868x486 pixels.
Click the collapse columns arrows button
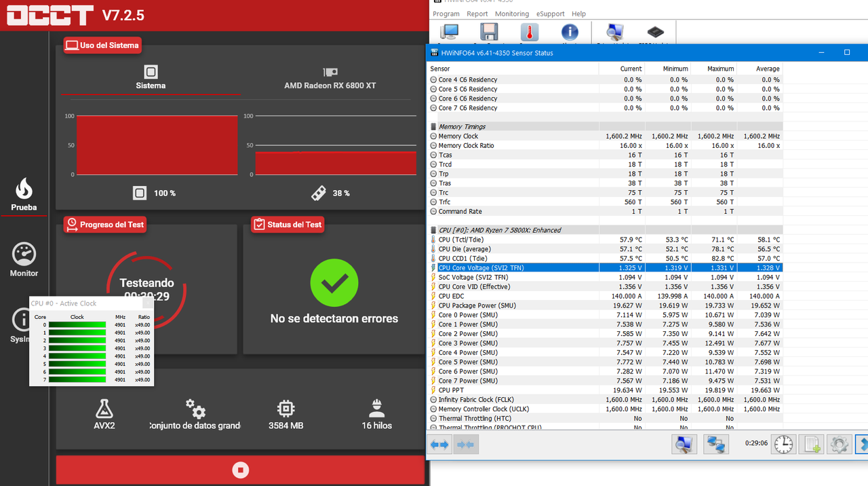coord(466,445)
